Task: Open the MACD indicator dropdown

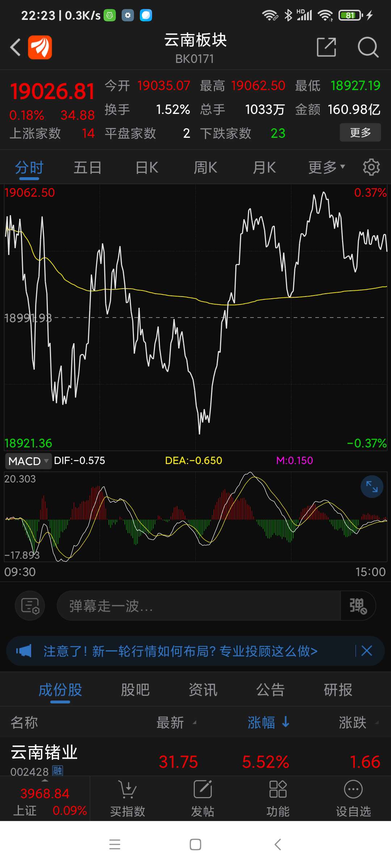Action: point(28,461)
